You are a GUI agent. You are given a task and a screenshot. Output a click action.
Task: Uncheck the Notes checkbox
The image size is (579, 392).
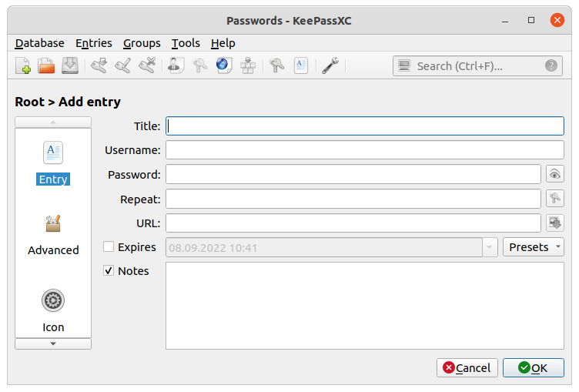109,271
